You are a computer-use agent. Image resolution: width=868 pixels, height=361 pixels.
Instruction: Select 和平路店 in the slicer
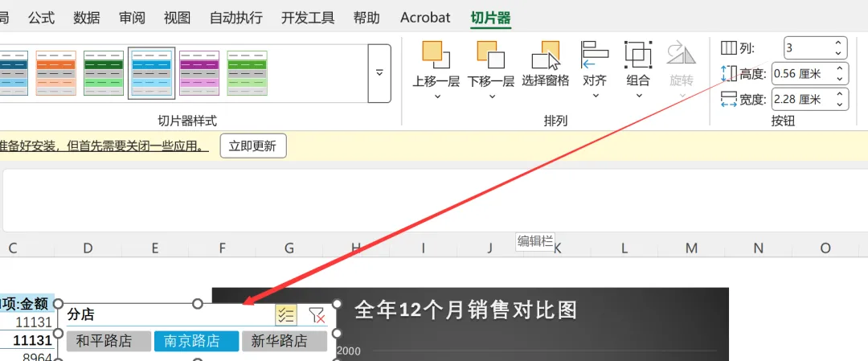click(x=108, y=341)
